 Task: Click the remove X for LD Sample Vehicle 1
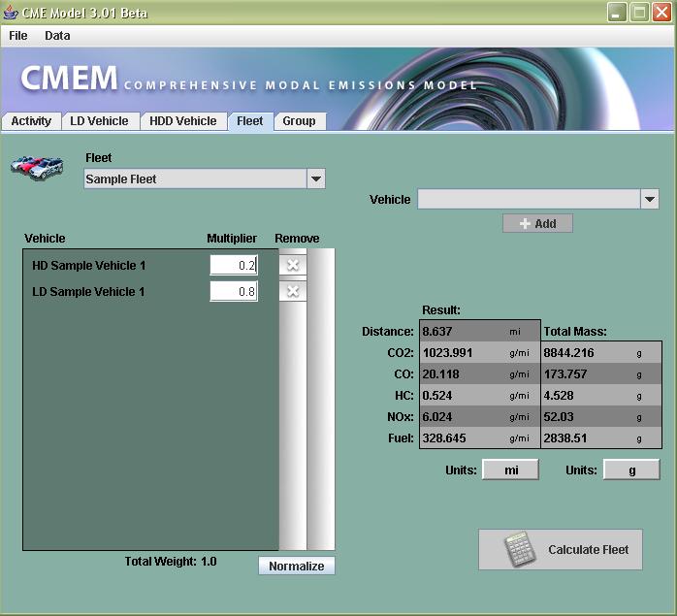coord(292,291)
